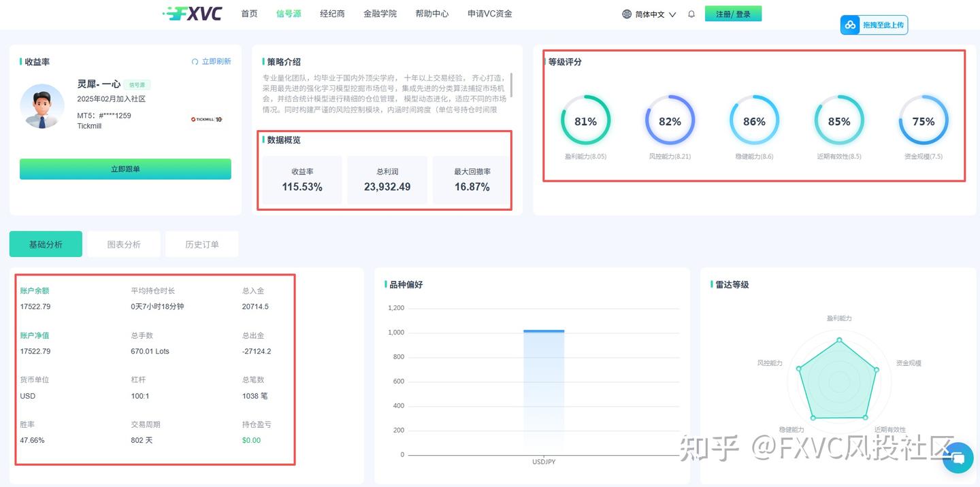Switch to the 图表分析 tab
Screen dimensions: 980x487
(x=123, y=244)
